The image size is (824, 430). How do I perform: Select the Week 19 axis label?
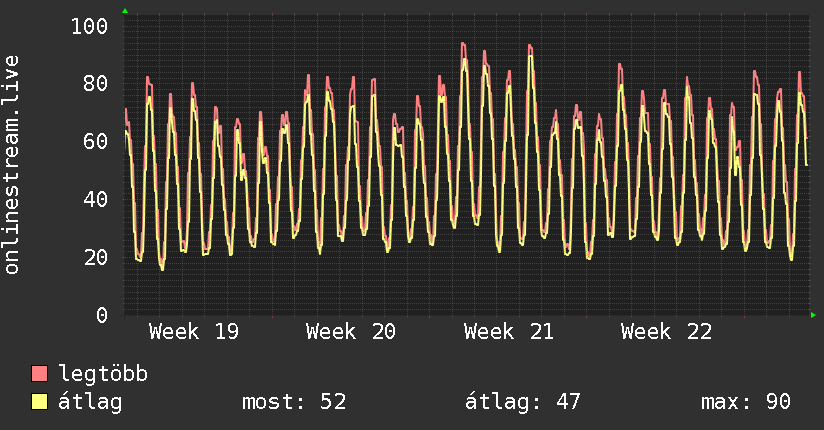pyautogui.click(x=194, y=332)
